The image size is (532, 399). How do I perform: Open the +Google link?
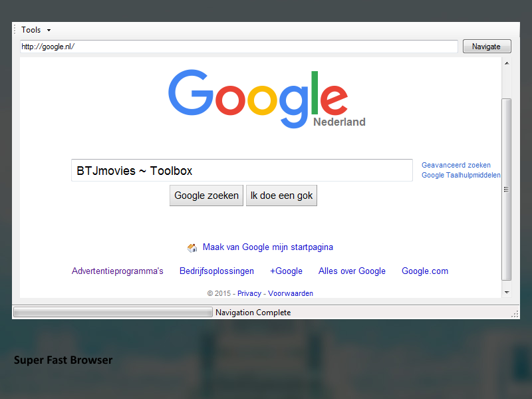[x=286, y=271]
